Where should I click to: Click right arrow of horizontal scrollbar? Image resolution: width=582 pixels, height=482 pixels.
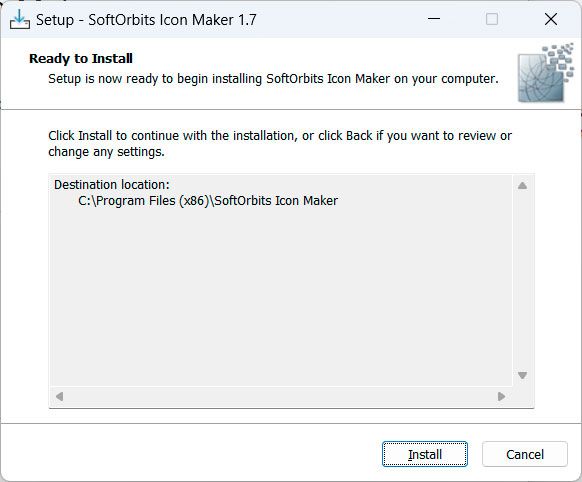point(501,396)
